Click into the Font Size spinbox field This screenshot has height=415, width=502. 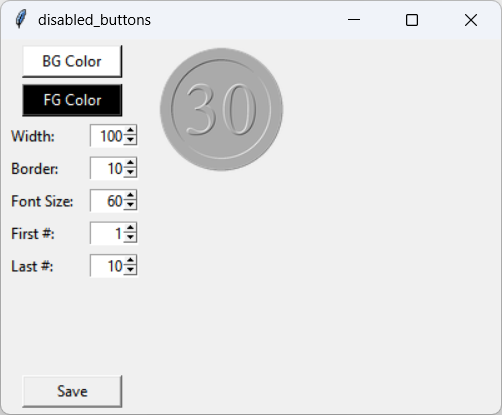click(x=107, y=201)
